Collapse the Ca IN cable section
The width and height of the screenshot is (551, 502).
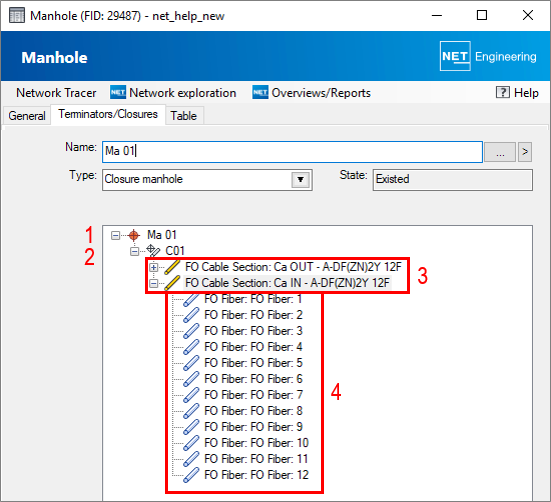pos(153,283)
